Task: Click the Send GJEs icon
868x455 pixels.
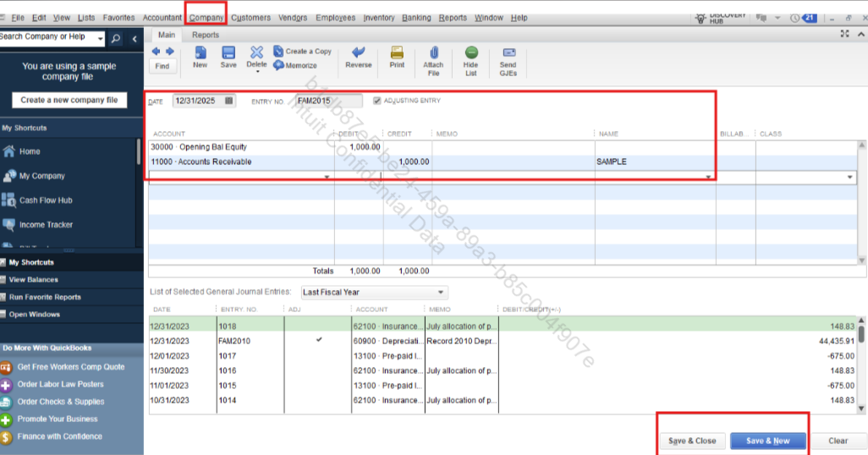Action: (508, 53)
